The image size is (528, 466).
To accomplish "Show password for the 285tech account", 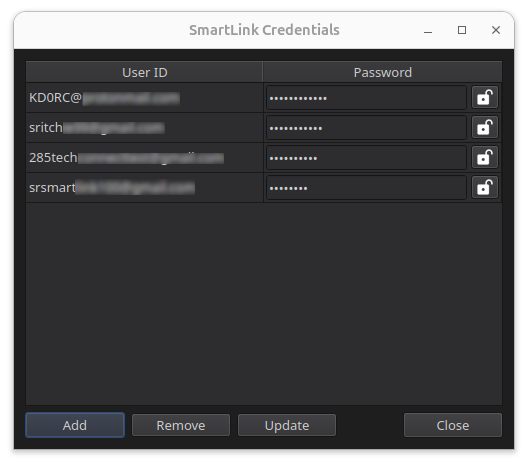I will (485, 158).
